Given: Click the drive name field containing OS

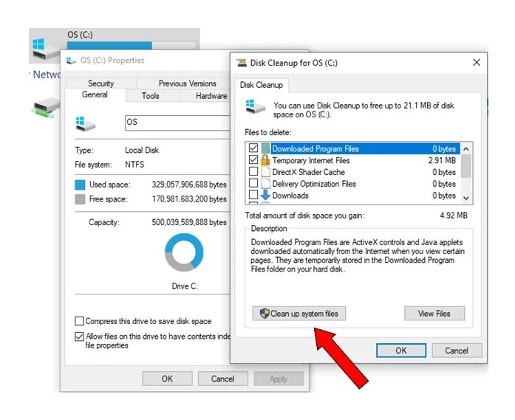Looking at the screenshot, I should pos(177,123).
